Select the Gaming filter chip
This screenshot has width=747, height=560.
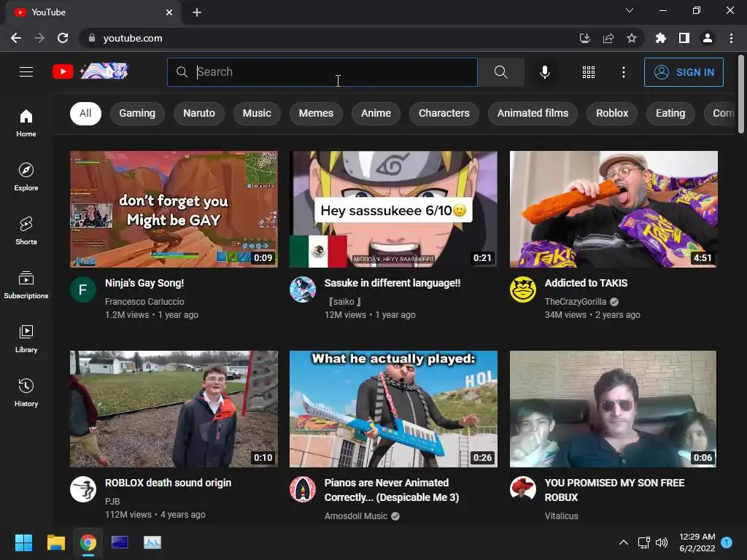tap(137, 113)
